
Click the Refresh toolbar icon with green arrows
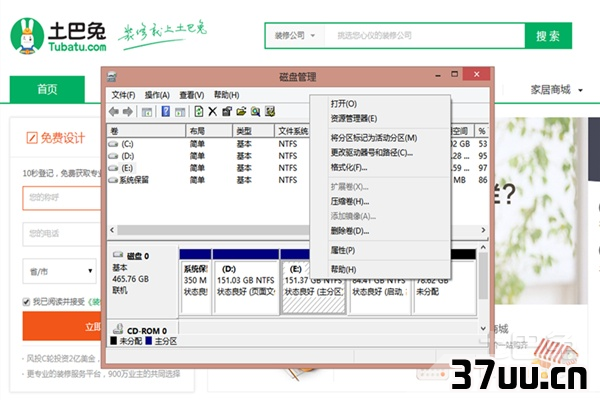click(x=199, y=111)
